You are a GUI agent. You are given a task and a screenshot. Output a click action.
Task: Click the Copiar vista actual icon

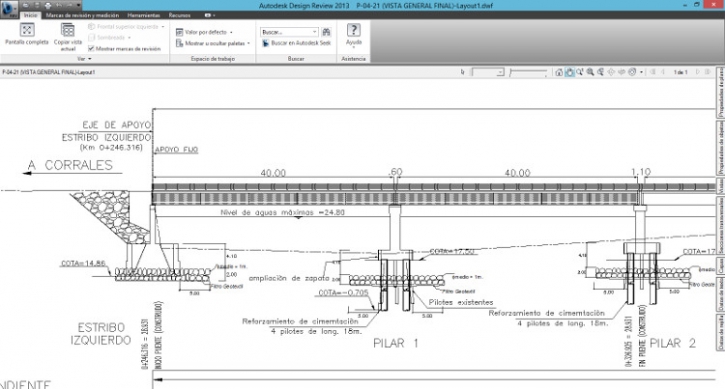[x=68, y=30]
